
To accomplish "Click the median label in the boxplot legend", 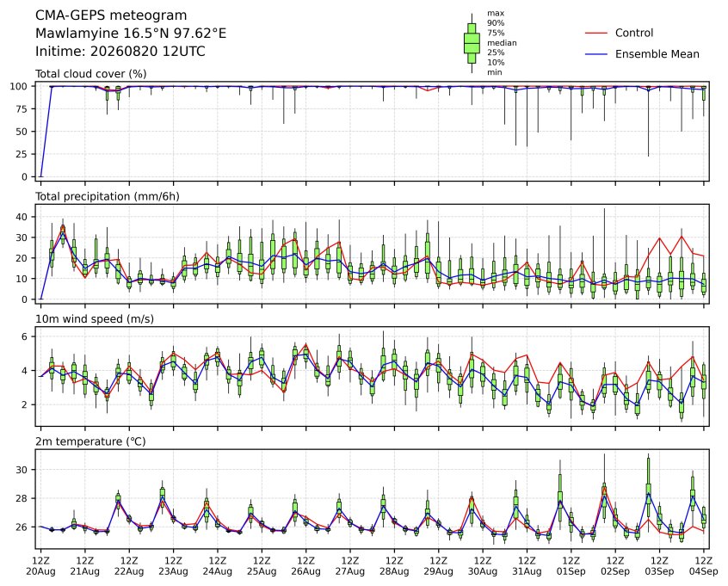I will pyautogui.click(x=502, y=43).
